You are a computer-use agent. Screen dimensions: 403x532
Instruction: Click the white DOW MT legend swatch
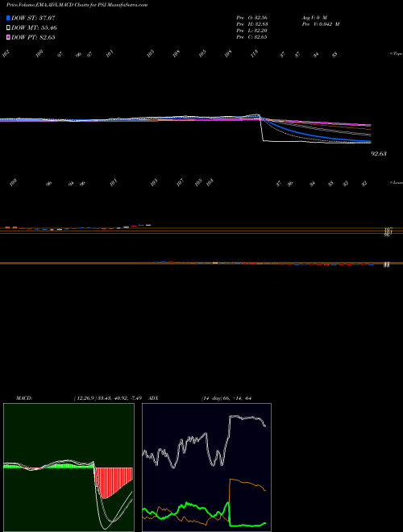pos(8,27)
